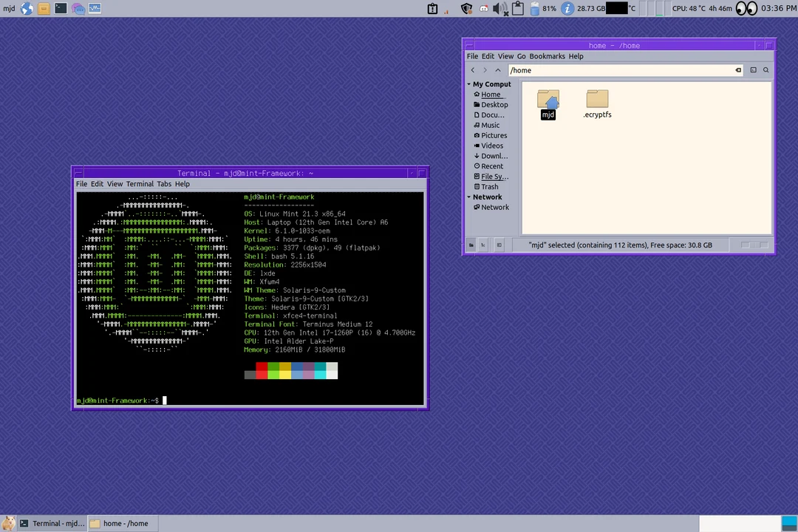Viewport: 798px width, 532px height.
Task: Open a terminal from the top panel launcher
Action: [x=61, y=8]
